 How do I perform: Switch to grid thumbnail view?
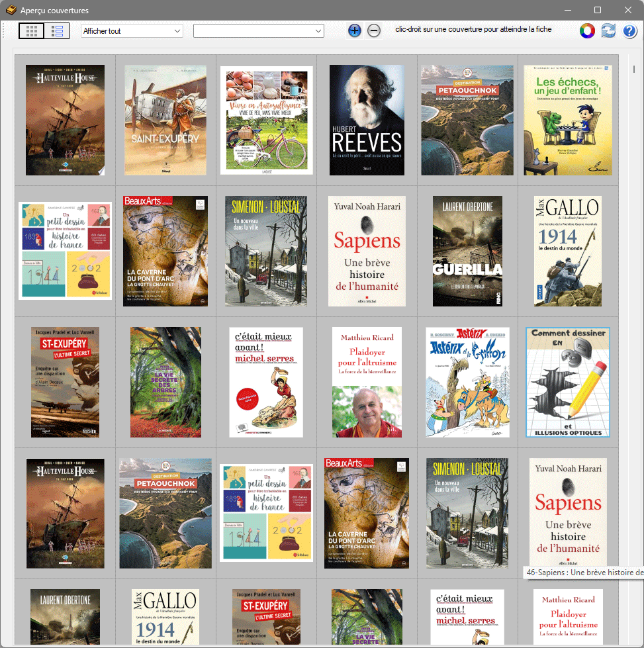click(x=31, y=31)
